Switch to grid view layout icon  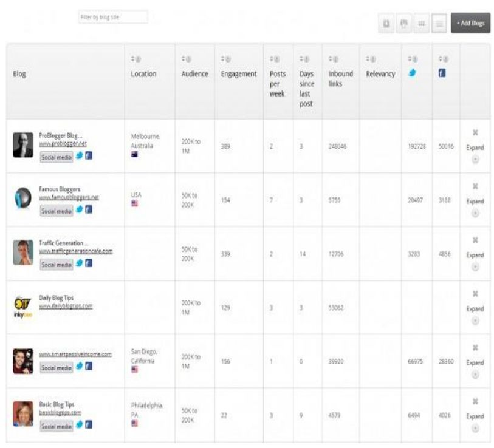[420, 23]
